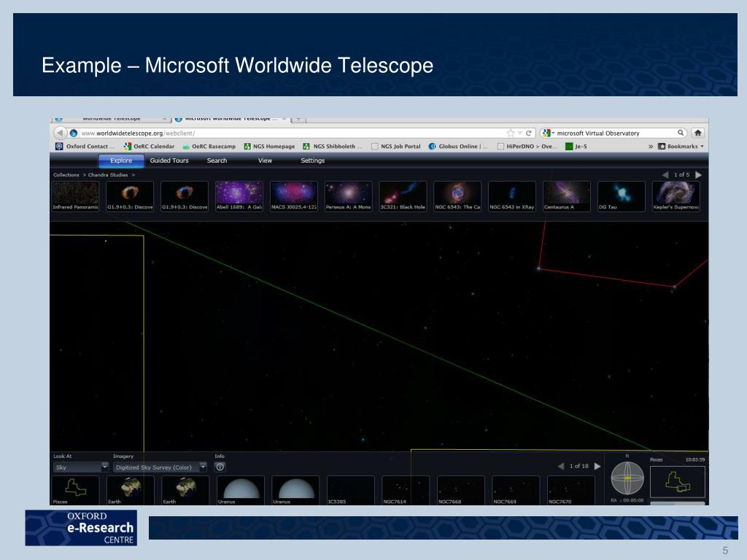Bookmark this page with the star icon
Viewport: 747px width, 560px height.
click(x=511, y=133)
